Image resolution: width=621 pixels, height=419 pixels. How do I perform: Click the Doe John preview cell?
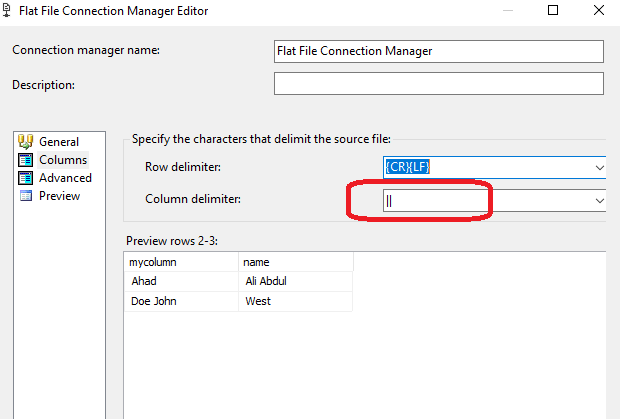point(181,301)
